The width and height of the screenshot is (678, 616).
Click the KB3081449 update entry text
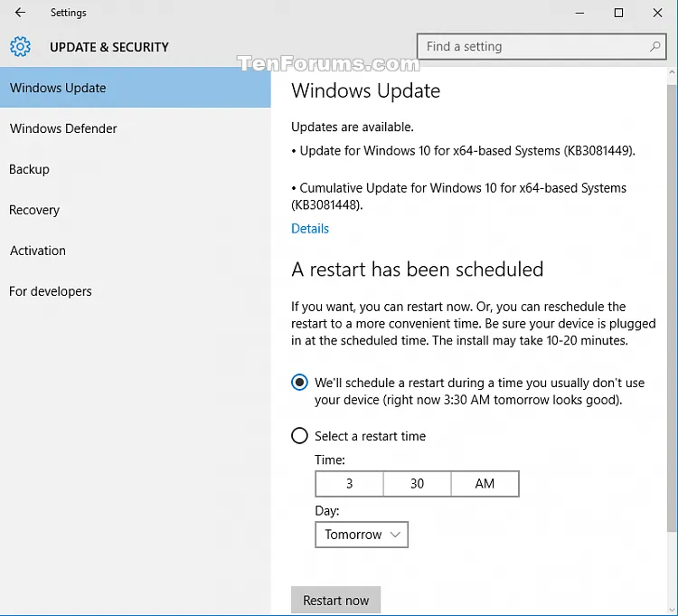click(463, 150)
